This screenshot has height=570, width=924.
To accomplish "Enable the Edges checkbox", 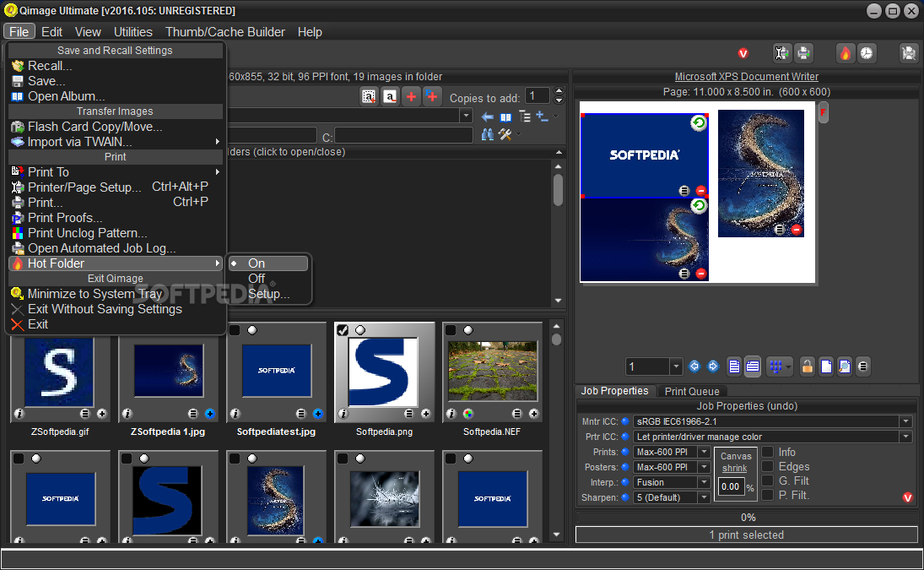I will coord(768,466).
